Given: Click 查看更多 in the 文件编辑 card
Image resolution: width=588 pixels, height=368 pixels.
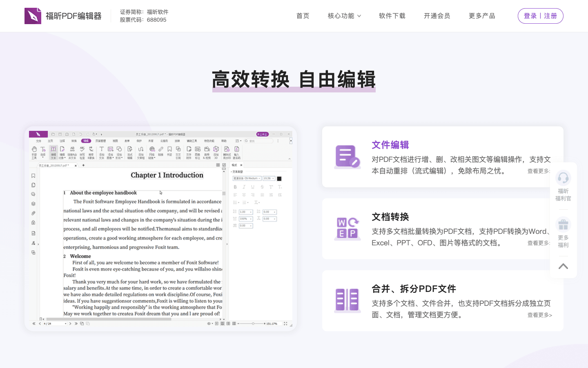Looking at the screenshot, I should pyautogui.click(x=539, y=171).
